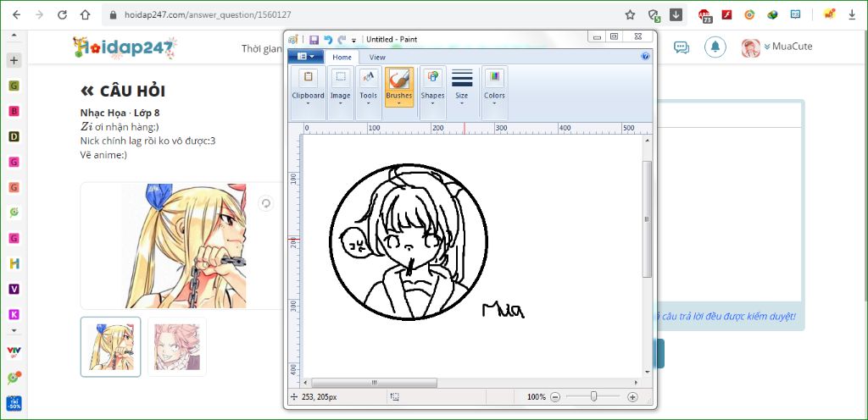Image resolution: width=868 pixels, height=420 pixels.
Task: Click the Flash extension icon
Action: (726, 15)
